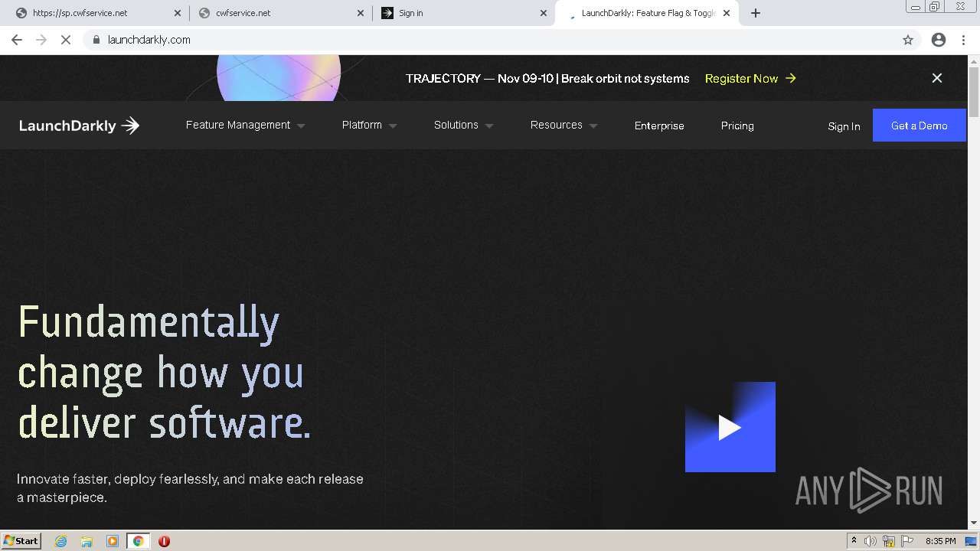The image size is (980, 551).
Task: Open the Pricing page
Action: (x=737, y=126)
